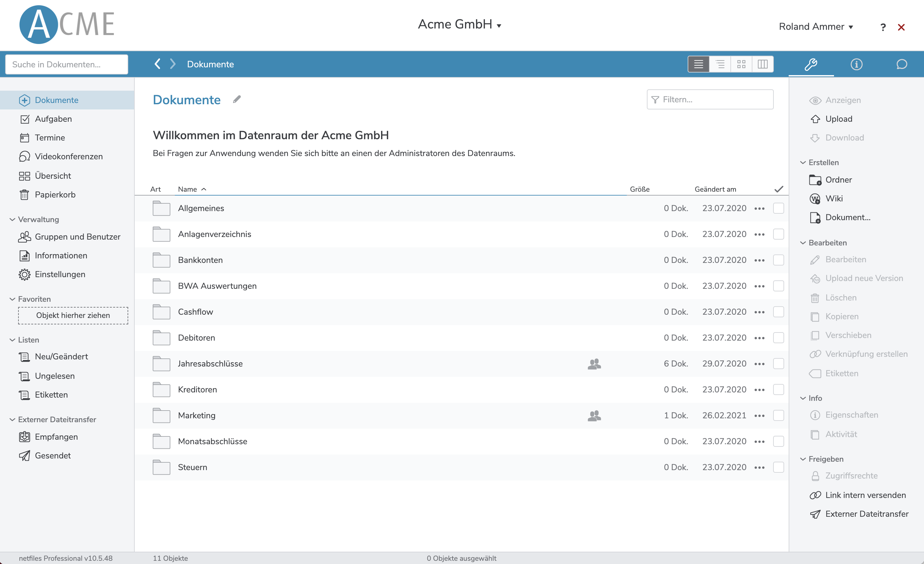Click the shared-users icon on Jahresabschlüsse row
Screen dimensions: 924x564
coord(594,364)
